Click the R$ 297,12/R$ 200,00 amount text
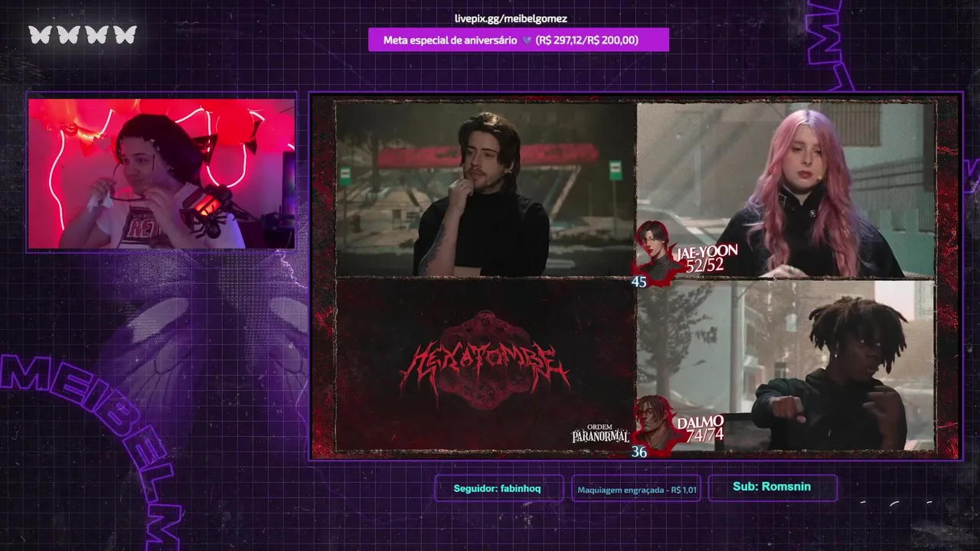Image resolution: width=980 pixels, height=551 pixels. coord(586,40)
